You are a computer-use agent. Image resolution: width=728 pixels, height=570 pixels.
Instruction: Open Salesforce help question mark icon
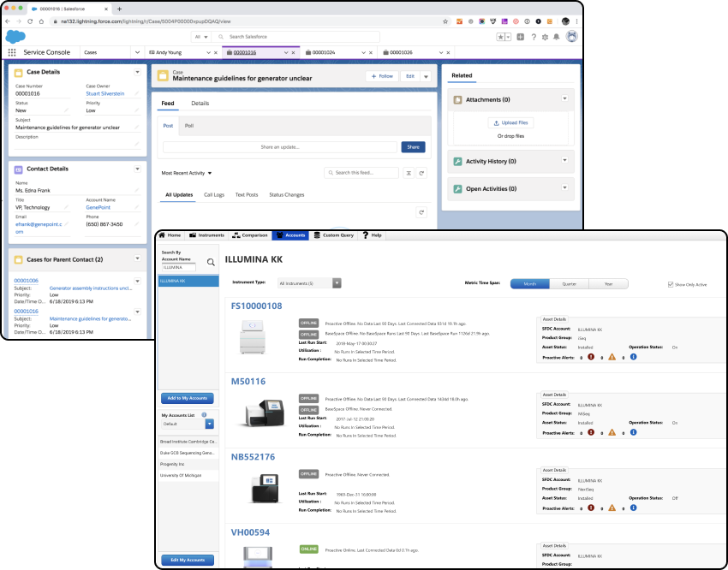click(x=534, y=37)
